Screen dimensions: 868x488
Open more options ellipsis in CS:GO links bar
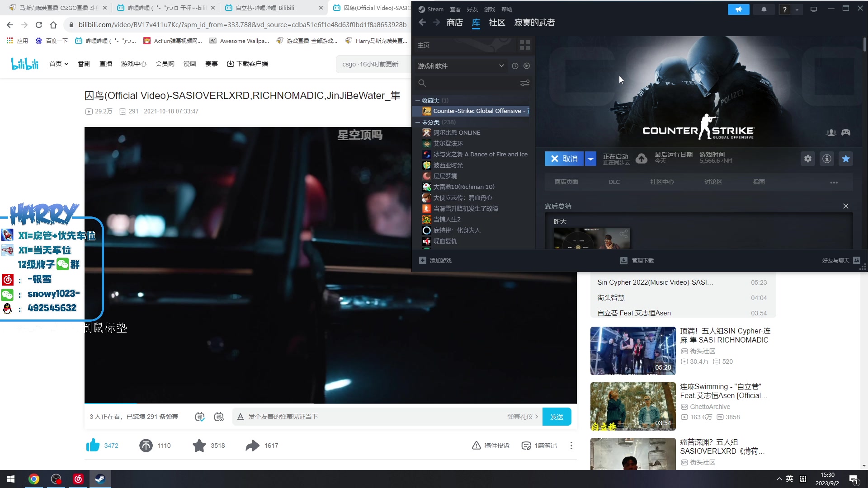click(x=834, y=183)
